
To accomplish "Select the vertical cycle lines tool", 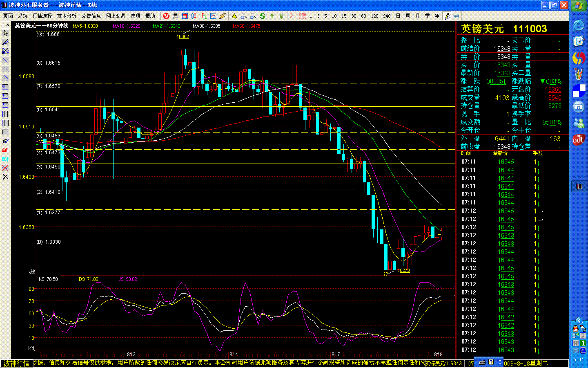I will coord(5,114).
